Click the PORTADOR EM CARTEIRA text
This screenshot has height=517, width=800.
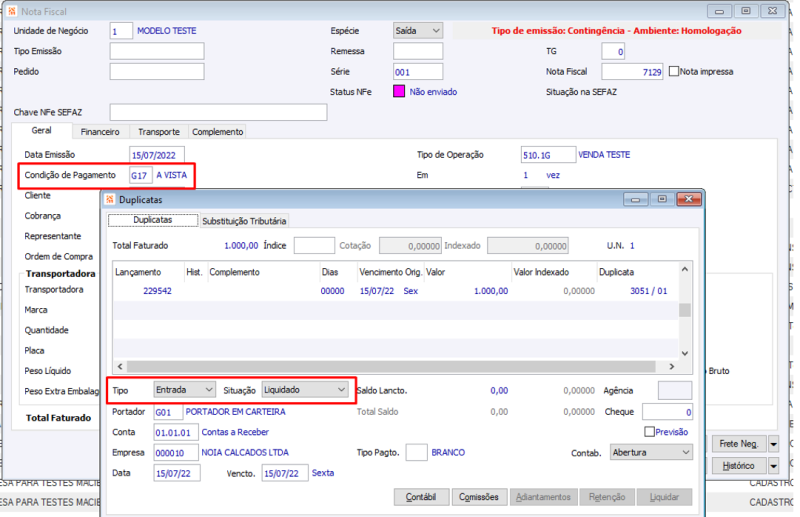pyautogui.click(x=235, y=411)
